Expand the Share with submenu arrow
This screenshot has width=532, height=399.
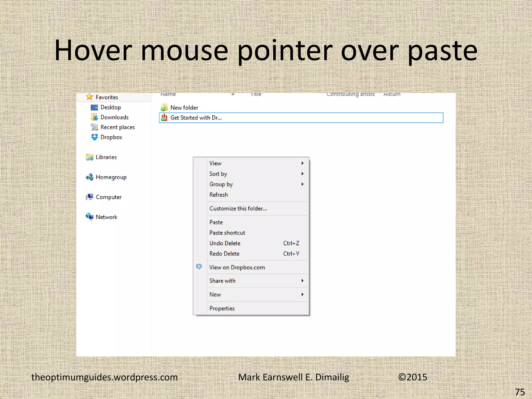point(302,281)
